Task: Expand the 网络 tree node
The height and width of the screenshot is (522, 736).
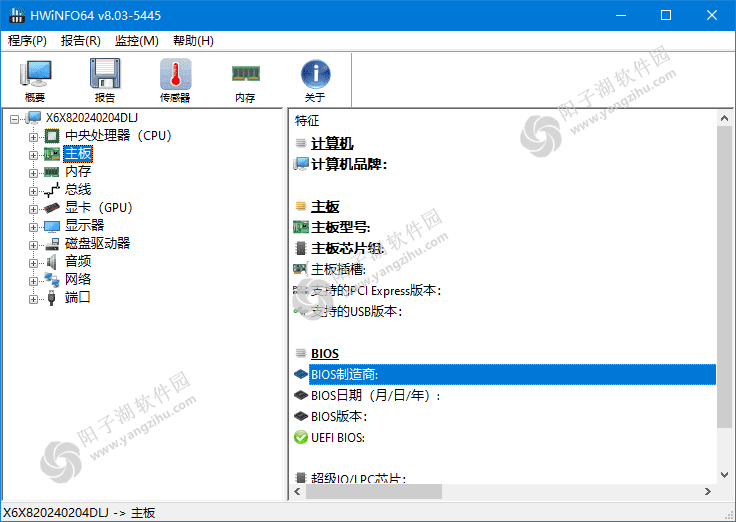Action: (33, 281)
